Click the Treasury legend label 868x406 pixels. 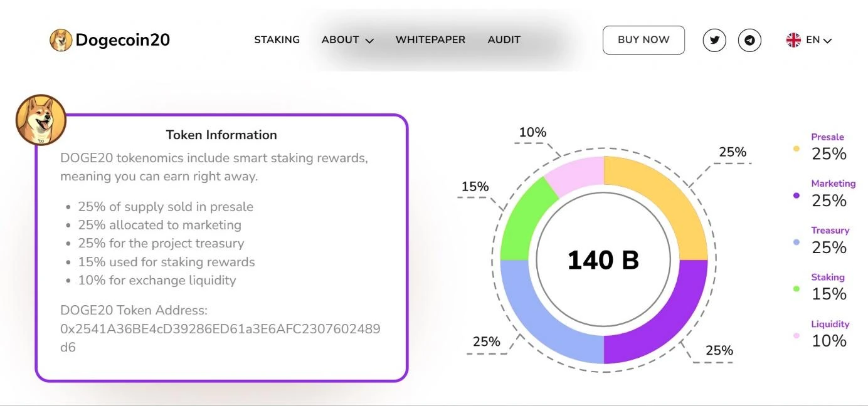[830, 231]
